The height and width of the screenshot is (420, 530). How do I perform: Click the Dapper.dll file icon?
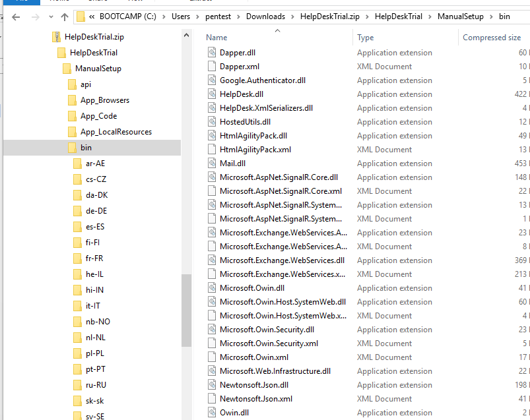tap(211, 53)
